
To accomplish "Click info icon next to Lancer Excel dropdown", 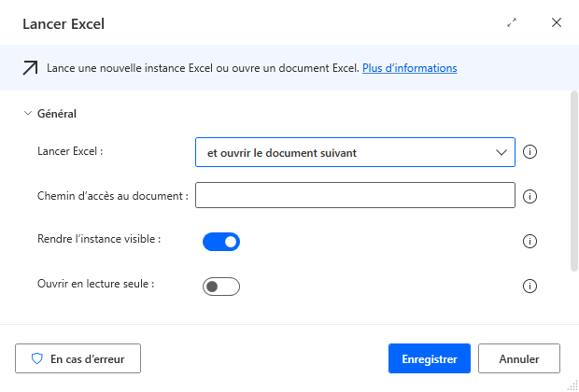I will click(530, 152).
